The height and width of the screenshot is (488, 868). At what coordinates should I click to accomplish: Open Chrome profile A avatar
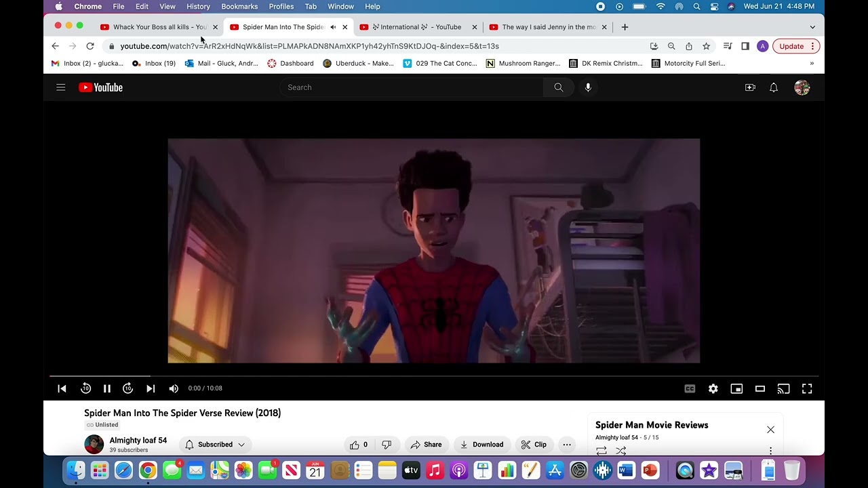click(x=763, y=46)
